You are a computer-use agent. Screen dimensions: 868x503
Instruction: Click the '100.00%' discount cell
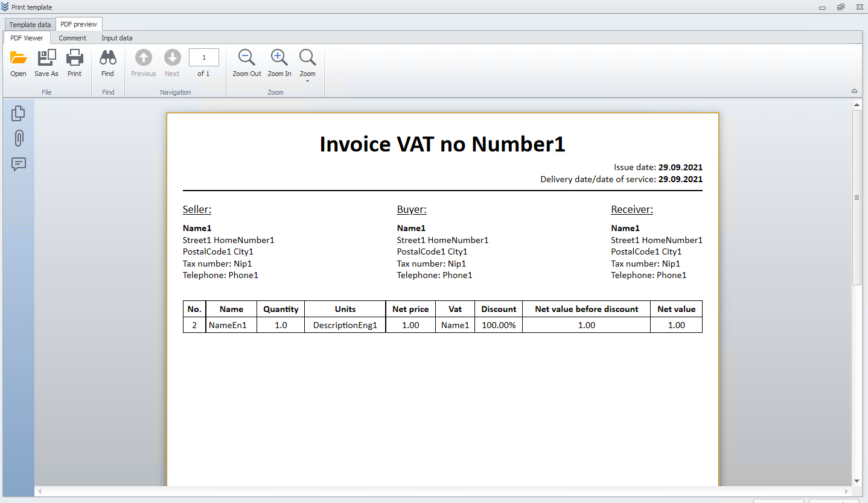(x=499, y=325)
